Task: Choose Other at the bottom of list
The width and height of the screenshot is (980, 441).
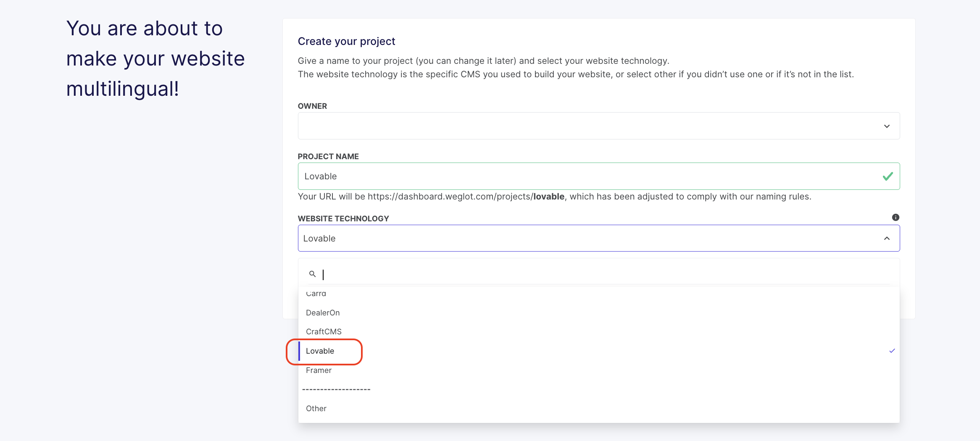Action: point(316,408)
